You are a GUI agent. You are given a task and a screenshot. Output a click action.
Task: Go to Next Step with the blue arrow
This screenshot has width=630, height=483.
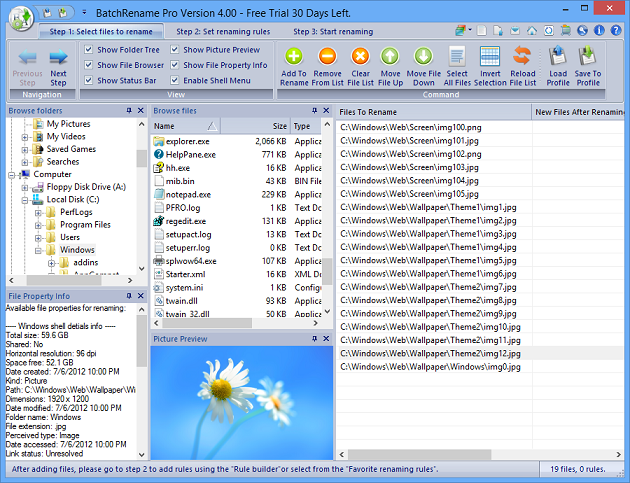(58, 57)
